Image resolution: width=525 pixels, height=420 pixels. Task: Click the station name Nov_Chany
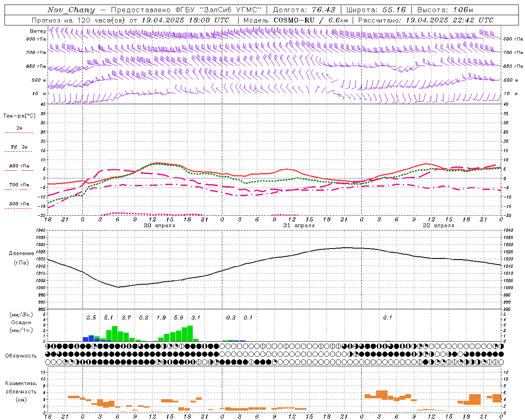[71, 10]
